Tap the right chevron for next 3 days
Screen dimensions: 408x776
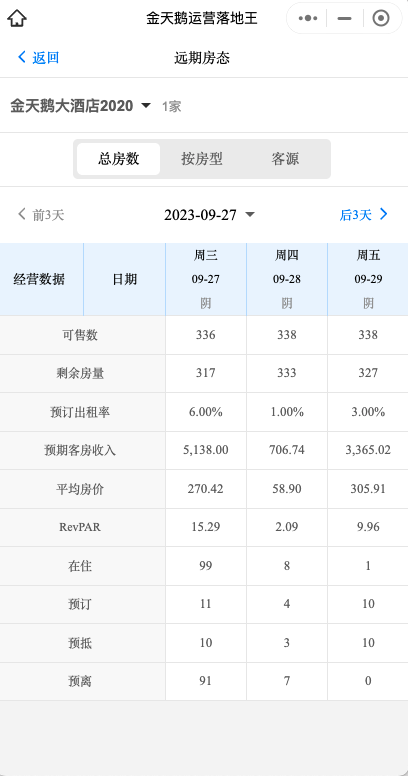[x=383, y=214]
